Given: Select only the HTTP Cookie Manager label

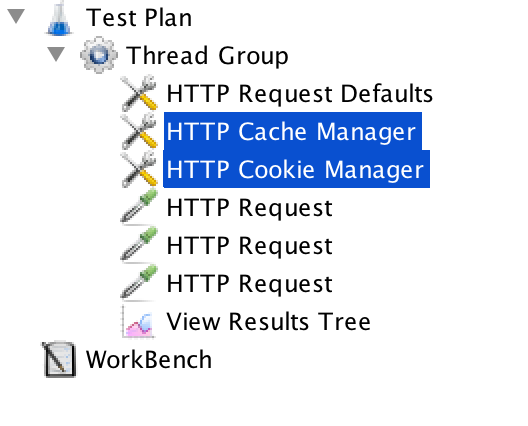Looking at the screenshot, I should tap(296, 169).
